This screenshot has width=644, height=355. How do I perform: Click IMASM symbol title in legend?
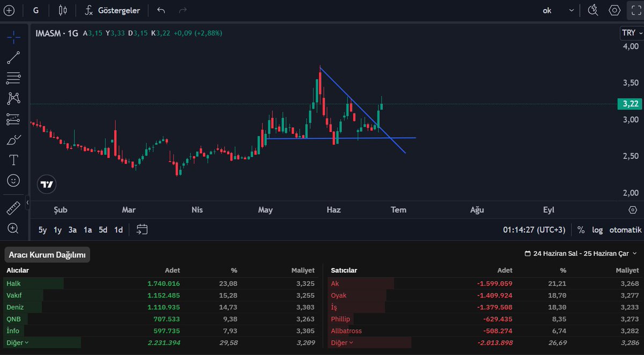49,33
